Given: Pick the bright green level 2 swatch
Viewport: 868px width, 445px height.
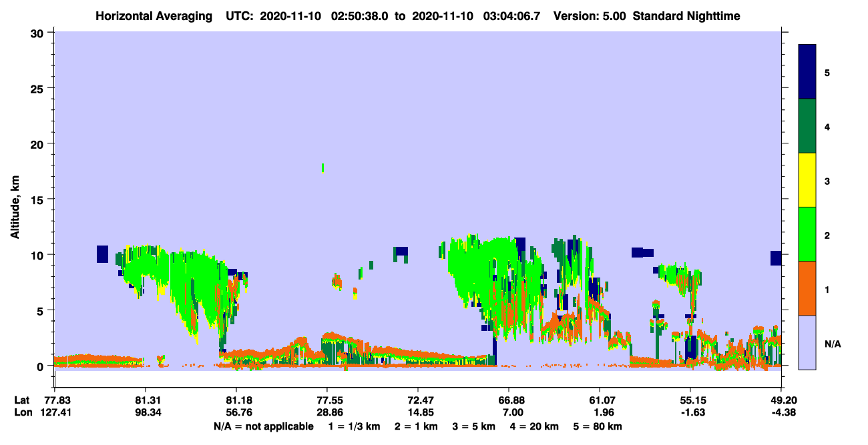Looking at the screenshot, I should pyautogui.click(x=807, y=234).
